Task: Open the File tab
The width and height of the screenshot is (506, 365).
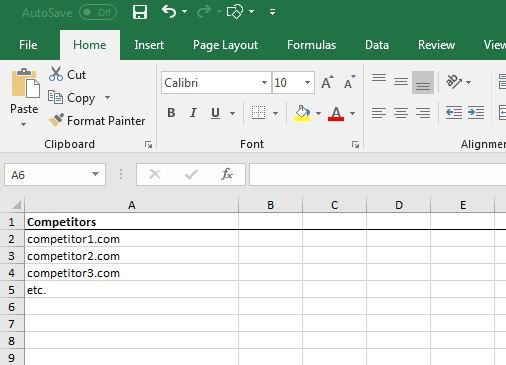Action: [x=28, y=45]
